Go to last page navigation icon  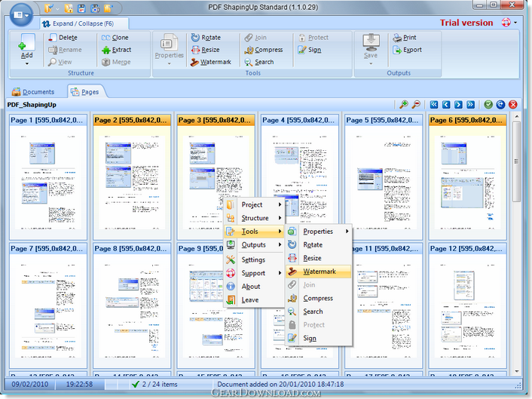tap(471, 105)
